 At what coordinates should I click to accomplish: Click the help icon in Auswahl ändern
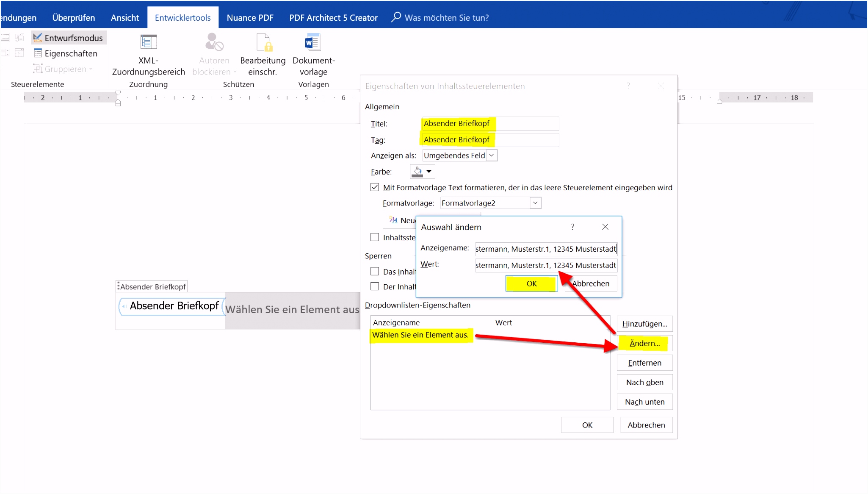[572, 227]
